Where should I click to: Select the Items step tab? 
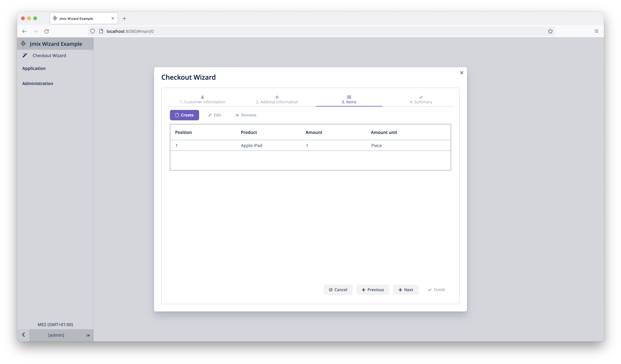349,100
